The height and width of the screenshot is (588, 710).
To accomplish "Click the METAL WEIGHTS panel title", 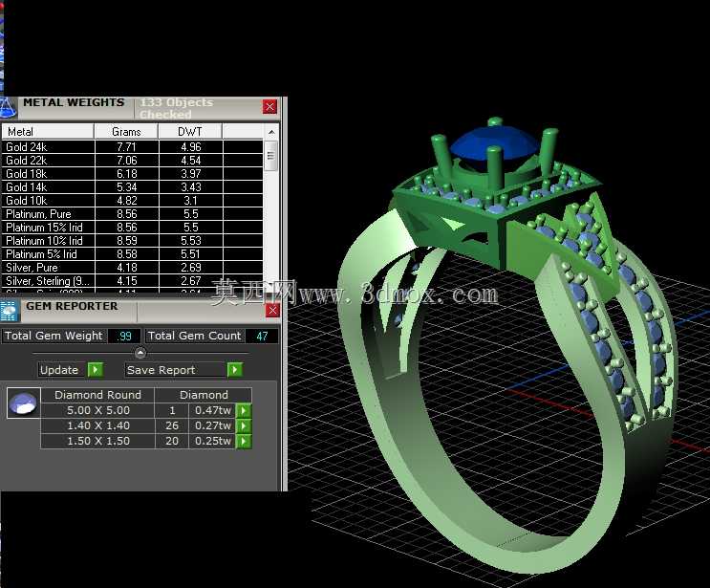I will tap(74, 102).
